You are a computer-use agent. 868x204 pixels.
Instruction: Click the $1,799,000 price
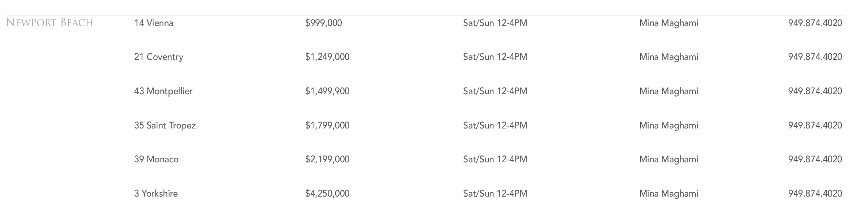327,125
